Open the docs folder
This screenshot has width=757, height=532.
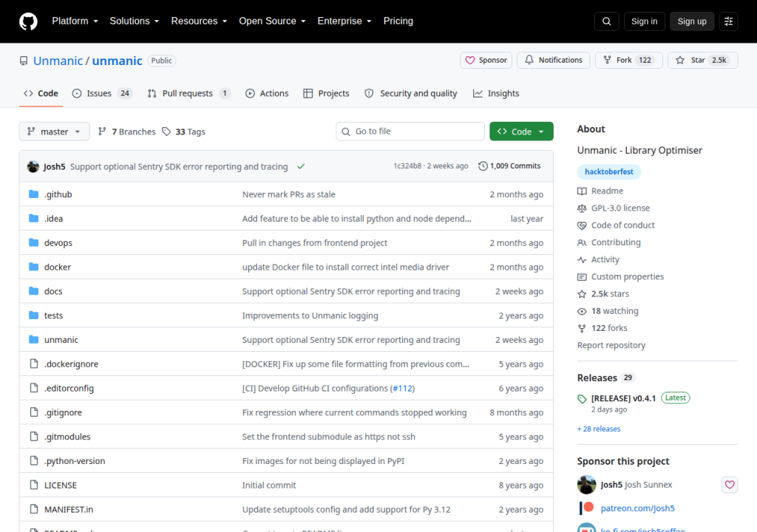pyautogui.click(x=53, y=291)
